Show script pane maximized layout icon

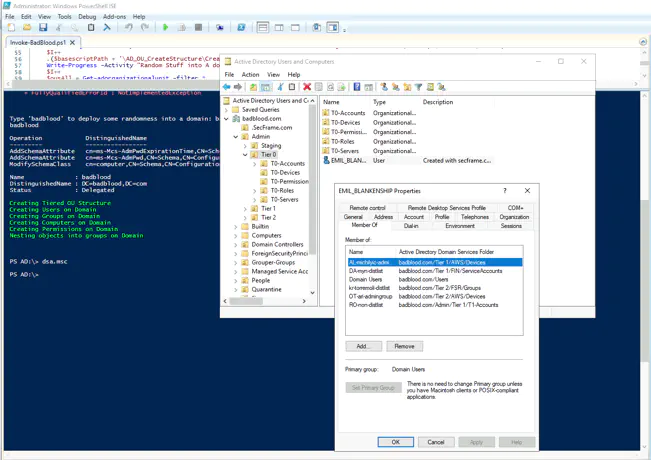coord(295,27)
